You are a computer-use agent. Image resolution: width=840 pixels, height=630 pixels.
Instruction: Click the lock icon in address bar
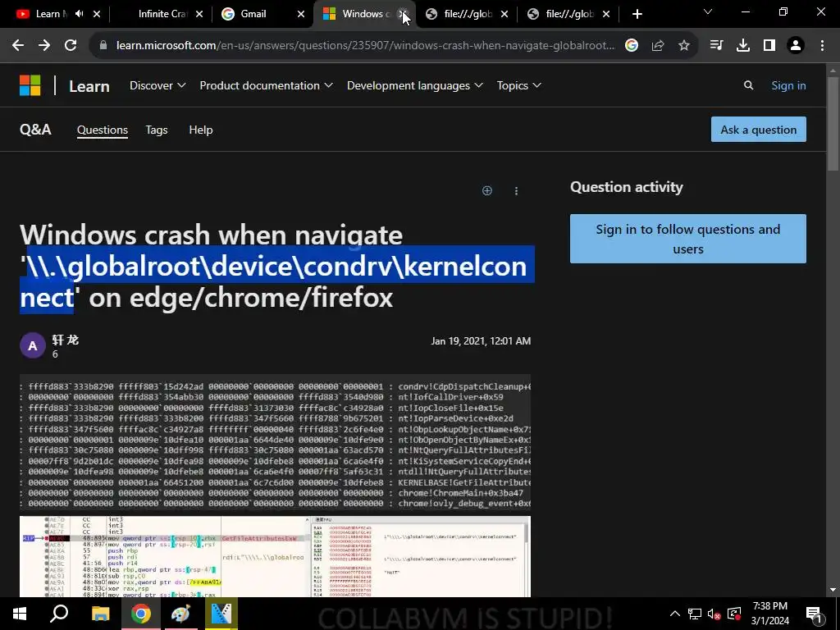point(103,46)
